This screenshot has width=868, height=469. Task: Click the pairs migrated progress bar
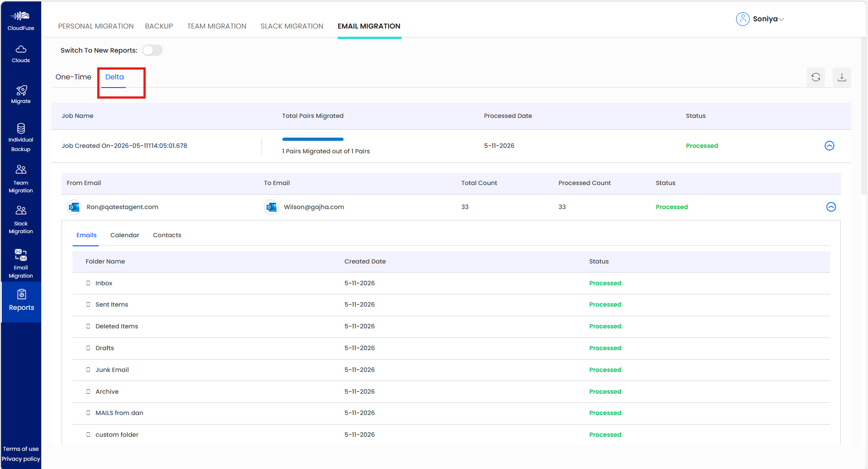coord(313,139)
